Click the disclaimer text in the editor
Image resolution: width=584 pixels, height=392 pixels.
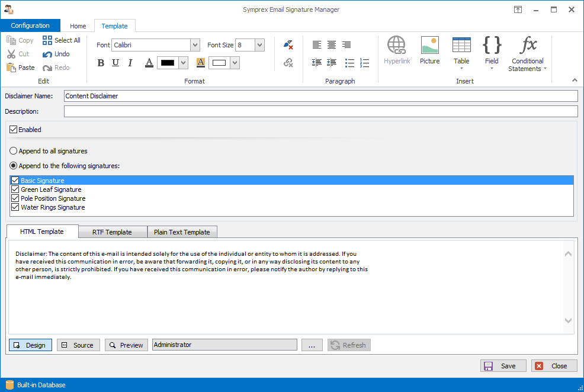pos(191,265)
